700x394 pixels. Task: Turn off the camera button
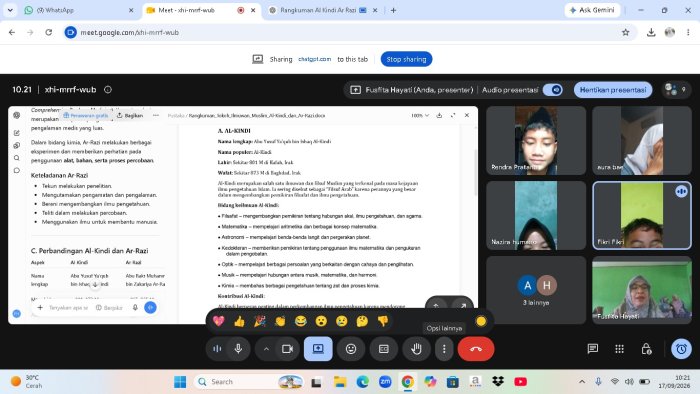coord(287,349)
